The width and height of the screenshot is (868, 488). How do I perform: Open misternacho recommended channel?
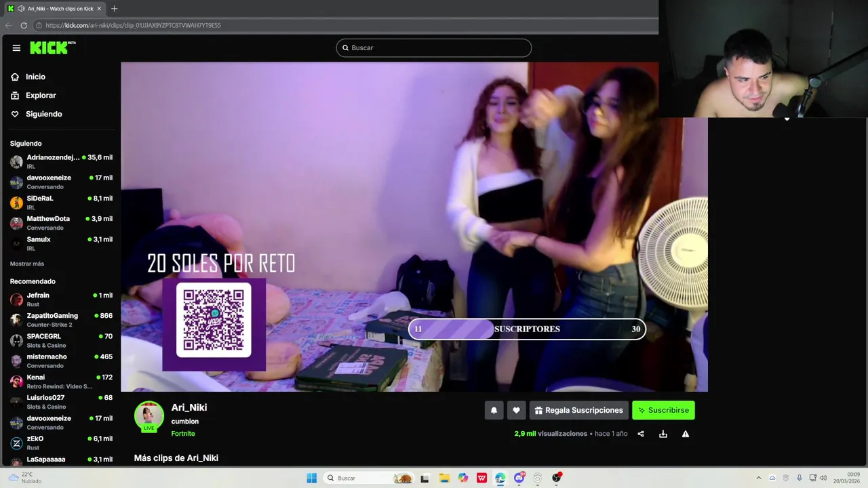[61, 361]
